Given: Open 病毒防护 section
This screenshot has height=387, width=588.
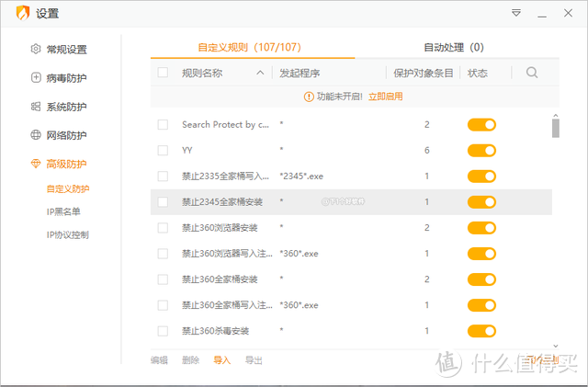Looking at the screenshot, I should (x=66, y=78).
